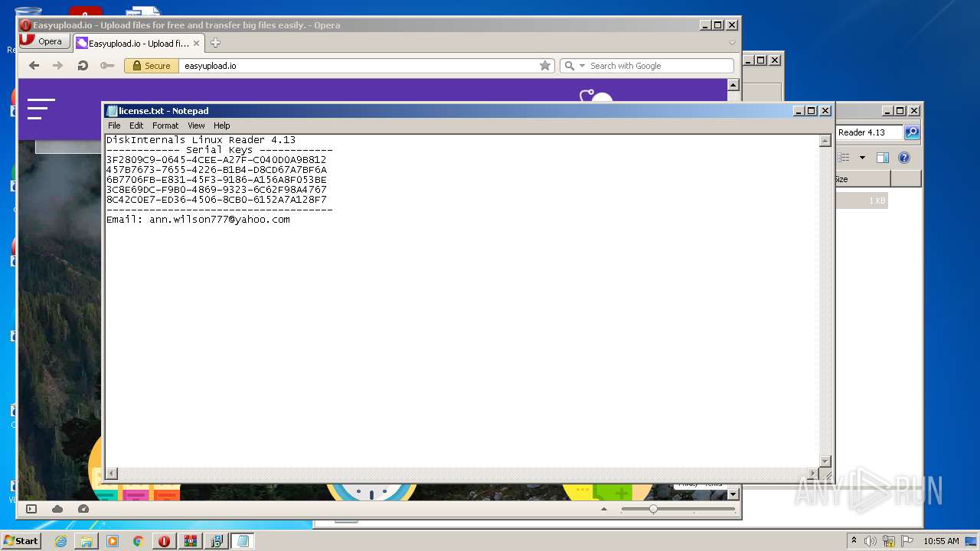Click the Size column header in Explorer
This screenshot has width=980, height=551.
862,179
